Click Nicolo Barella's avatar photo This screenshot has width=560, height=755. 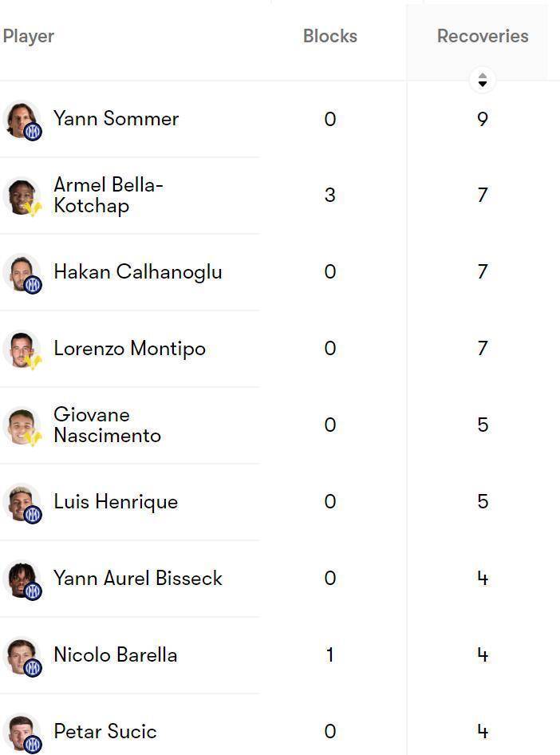pos(21,656)
